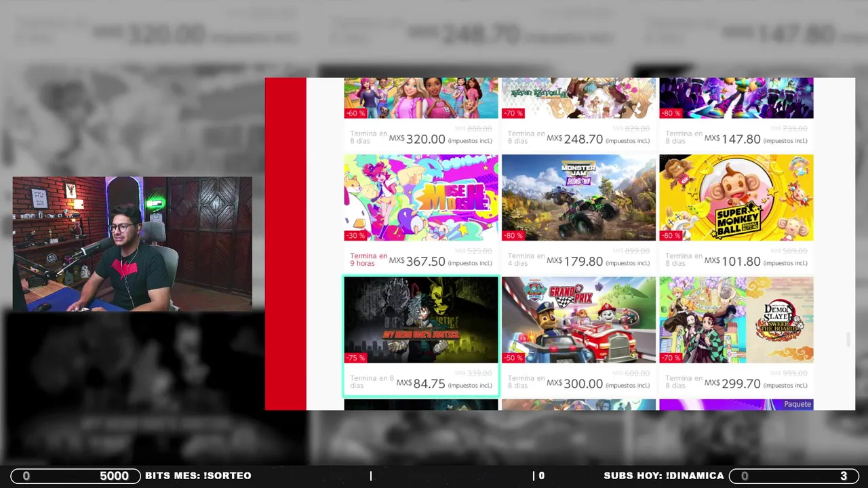This screenshot has width=868, height=488.
Task: Open Demon Slayer Sweep the Board thumbnail
Action: tap(736, 320)
